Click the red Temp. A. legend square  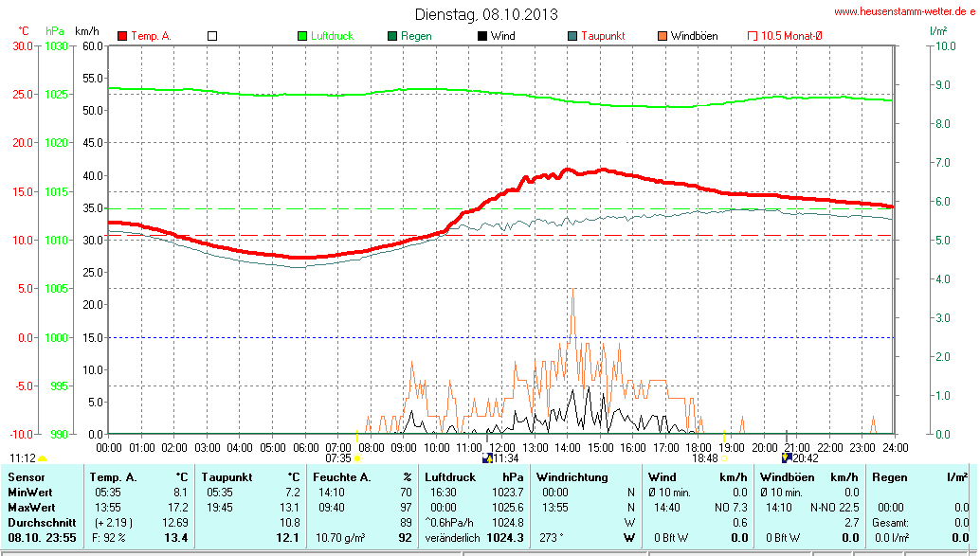click(122, 36)
